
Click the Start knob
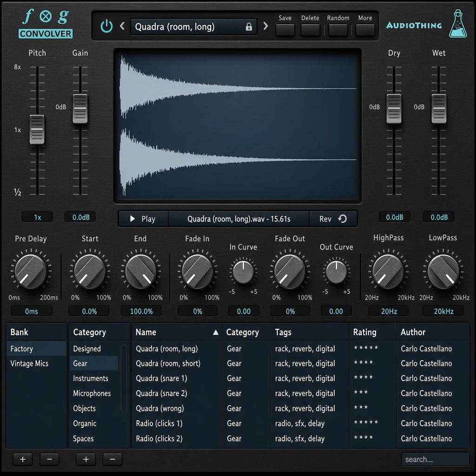(x=90, y=271)
